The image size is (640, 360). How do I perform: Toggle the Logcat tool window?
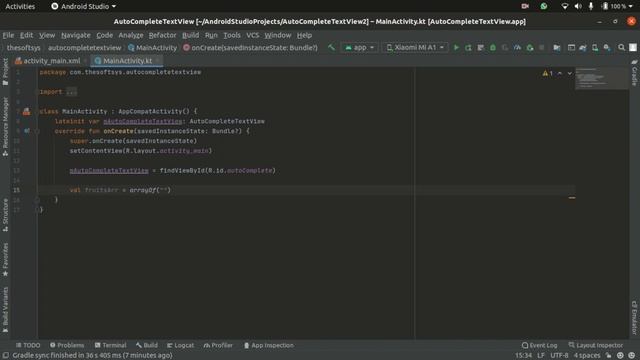pos(180,345)
